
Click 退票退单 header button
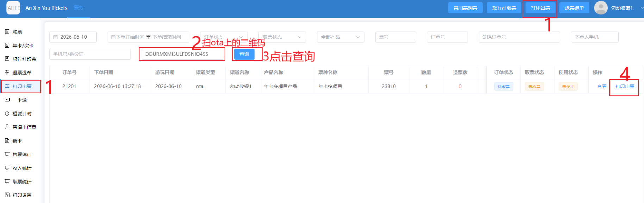pos(574,8)
